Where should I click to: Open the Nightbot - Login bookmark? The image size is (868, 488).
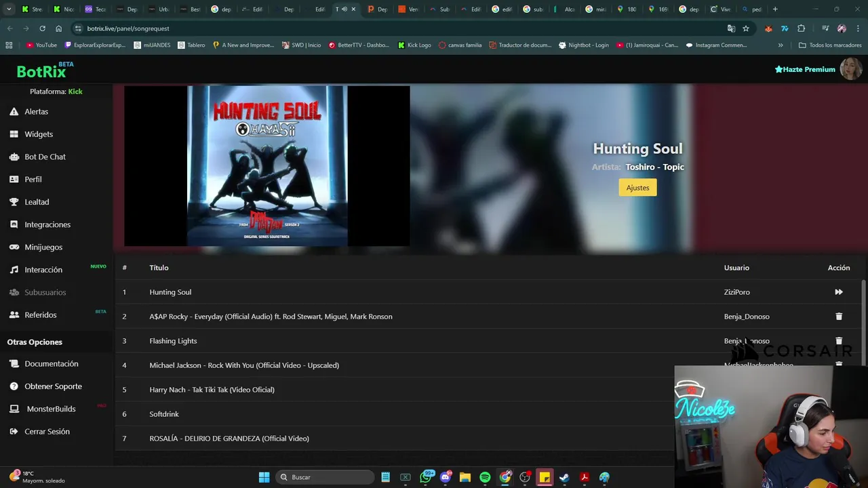pos(583,45)
